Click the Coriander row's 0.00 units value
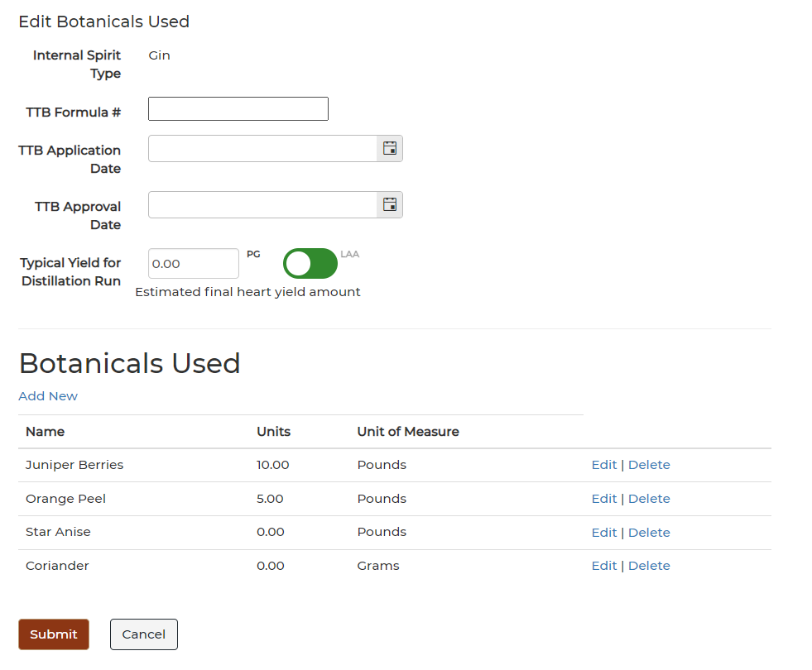 271,566
